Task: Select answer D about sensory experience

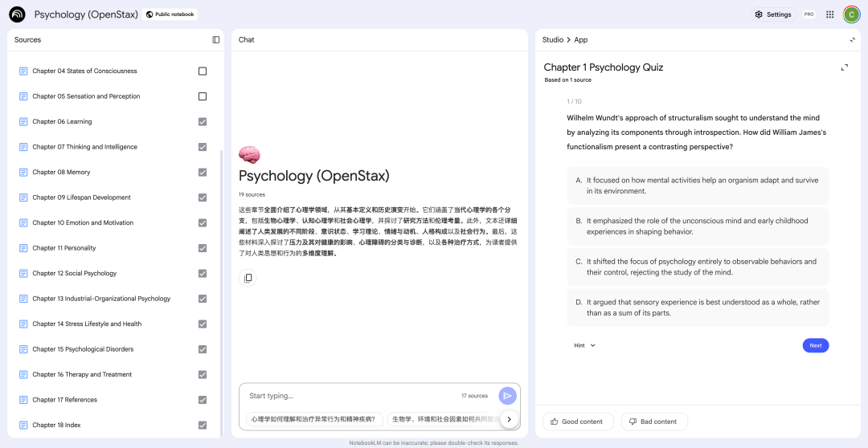Action: 698,307
